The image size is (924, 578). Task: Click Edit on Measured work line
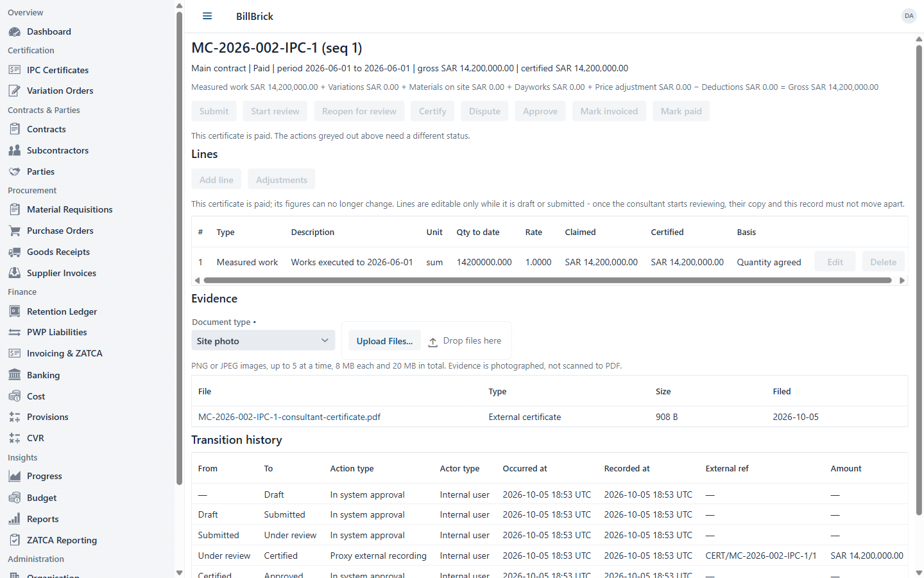(835, 262)
